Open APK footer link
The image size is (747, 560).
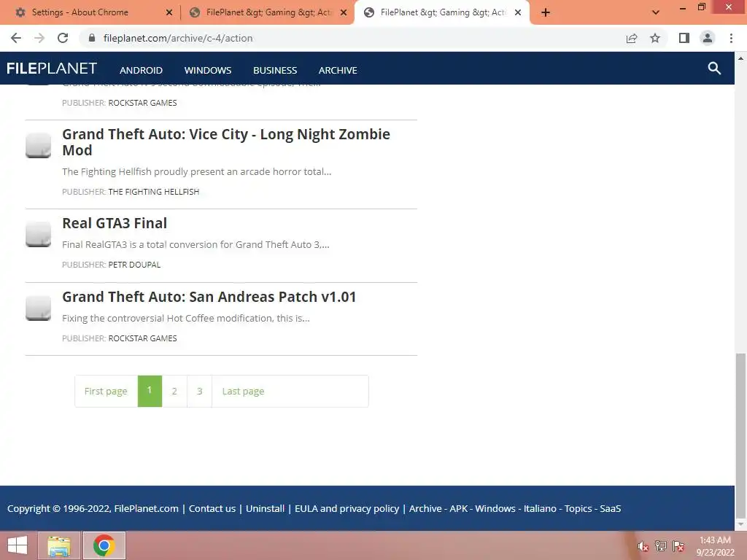coord(459,508)
